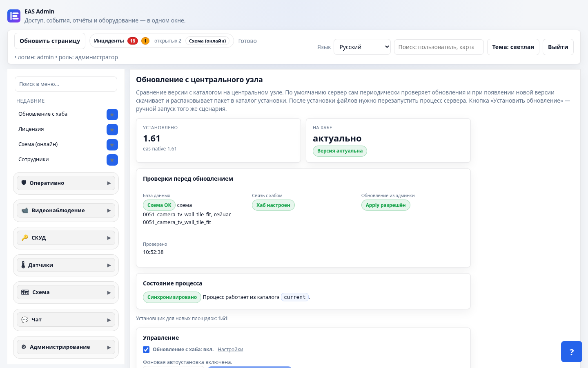The image size is (588, 368).
Task: Expand the 'Администрирование' menu section
Action: point(66,347)
